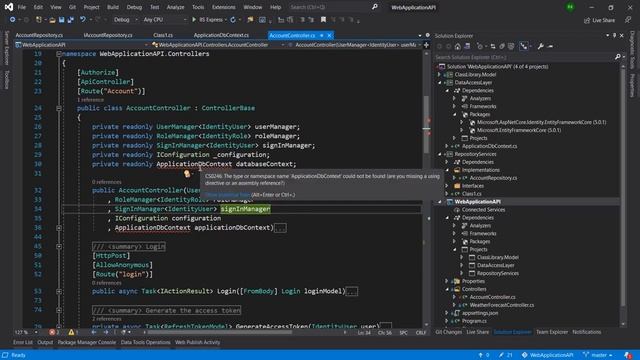Click the Save All toolbar icon

[70, 20]
